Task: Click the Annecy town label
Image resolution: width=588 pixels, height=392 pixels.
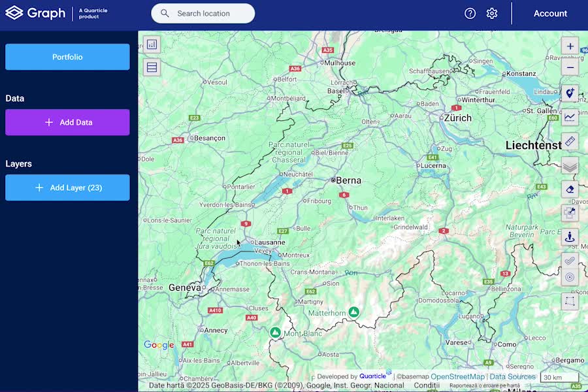Action: click(x=216, y=331)
